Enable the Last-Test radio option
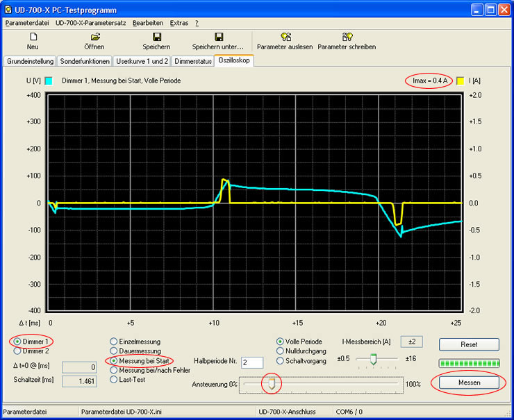 [x=114, y=379]
